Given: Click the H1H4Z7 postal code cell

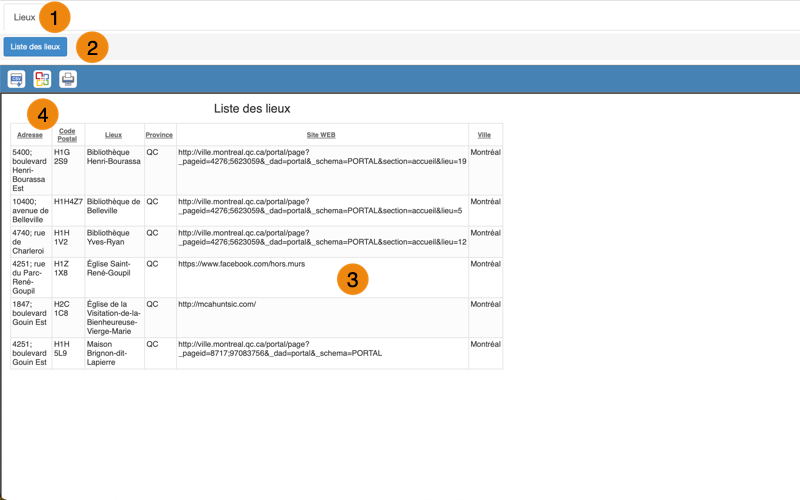Looking at the screenshot, I should coord(68,211).
